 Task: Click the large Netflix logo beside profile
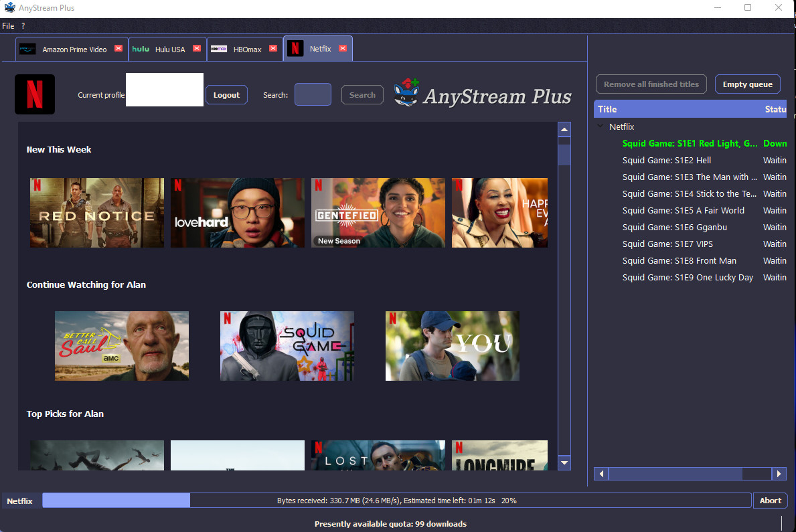pos(35,94)
